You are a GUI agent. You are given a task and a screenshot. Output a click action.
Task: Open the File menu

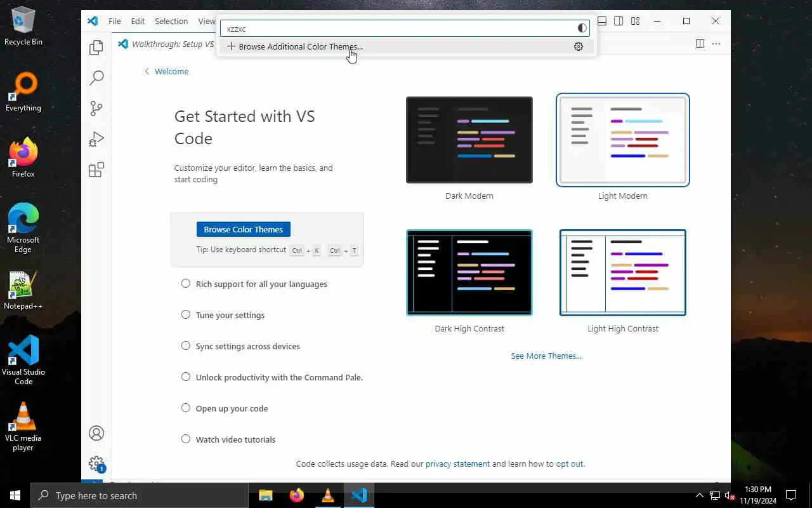(x=114, y=21)
